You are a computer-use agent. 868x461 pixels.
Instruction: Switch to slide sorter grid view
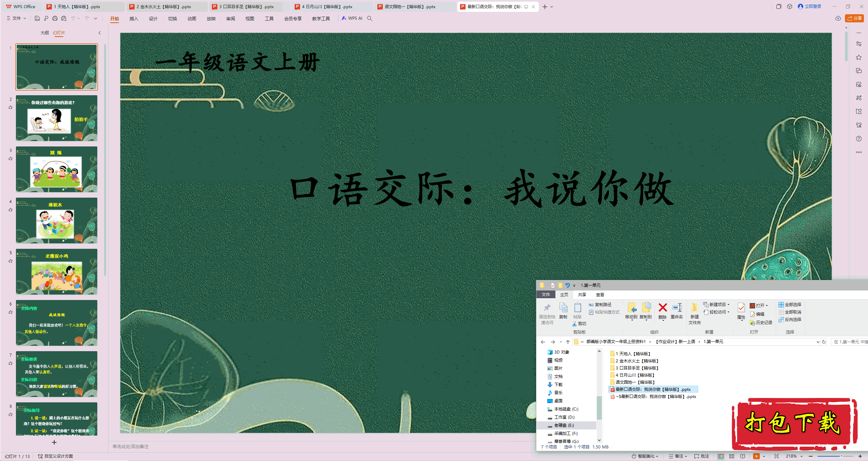(732, 456)
